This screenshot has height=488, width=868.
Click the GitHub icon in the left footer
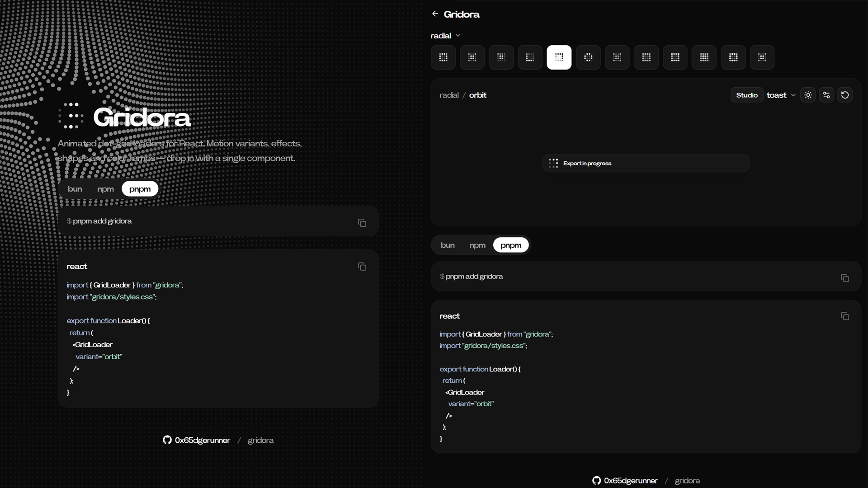pyautogui.click(x=167, y=440)
